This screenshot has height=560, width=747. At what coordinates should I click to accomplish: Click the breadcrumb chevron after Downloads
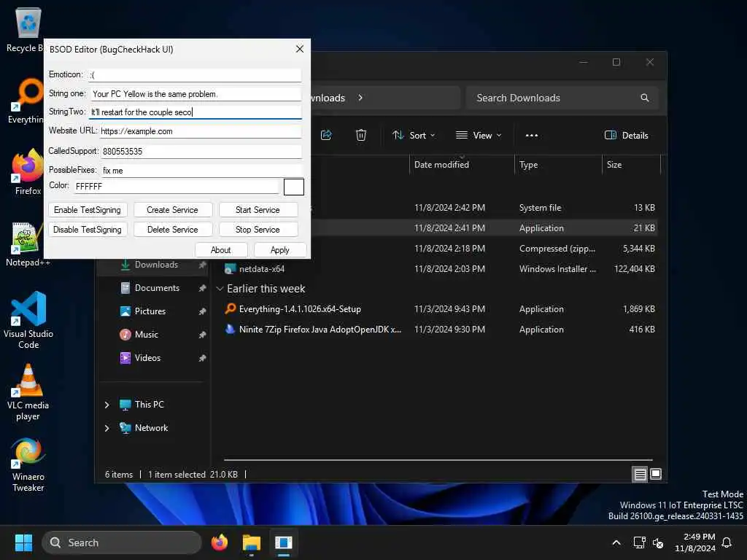(360, 98)
